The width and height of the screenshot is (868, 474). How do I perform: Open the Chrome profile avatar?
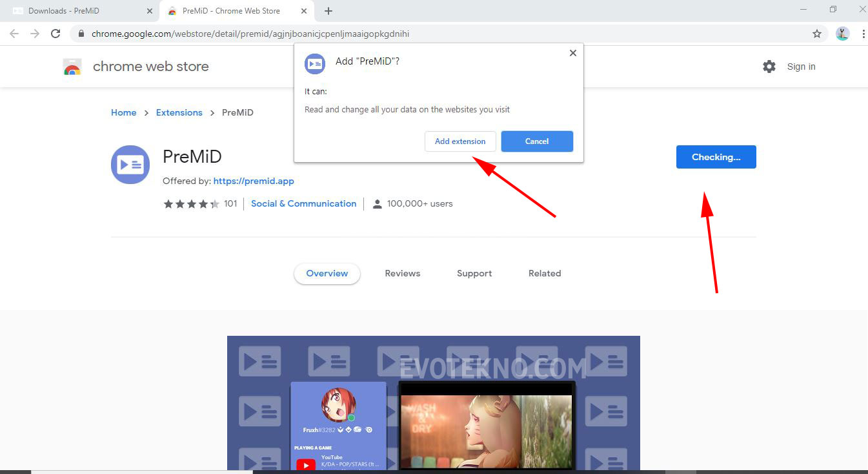[x=842, y=34]
